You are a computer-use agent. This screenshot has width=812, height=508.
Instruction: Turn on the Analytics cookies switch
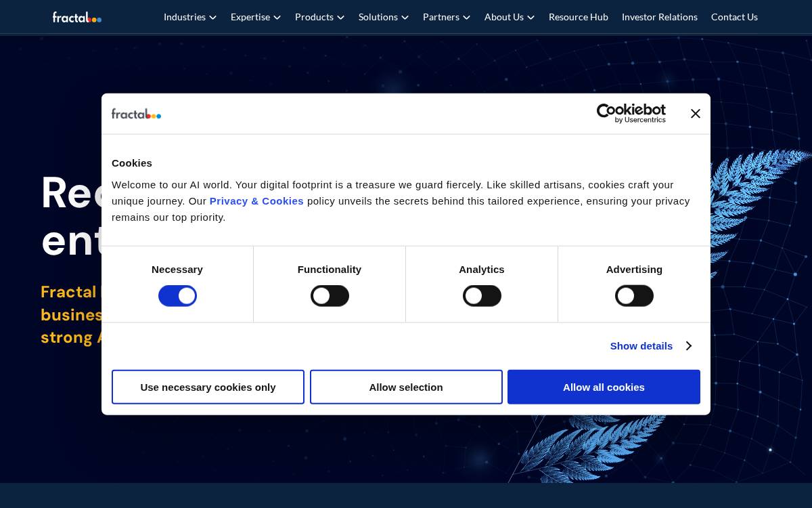[x=482, y=296]
